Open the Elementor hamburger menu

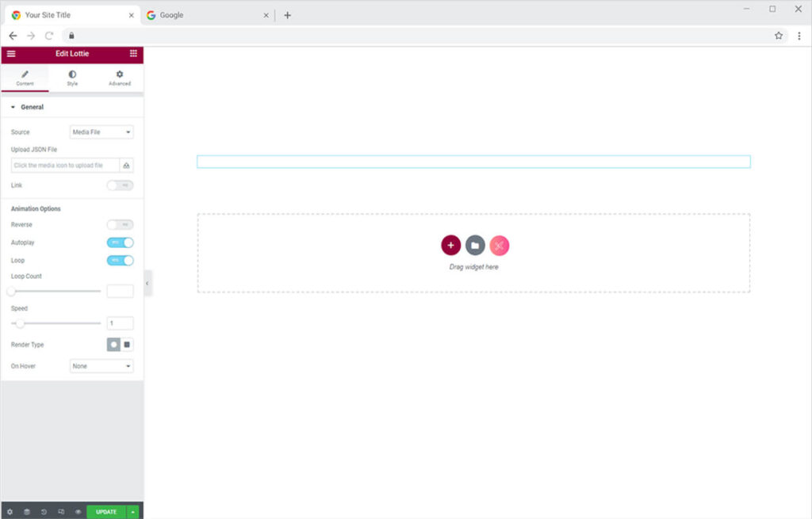click(x=11, y=54)
